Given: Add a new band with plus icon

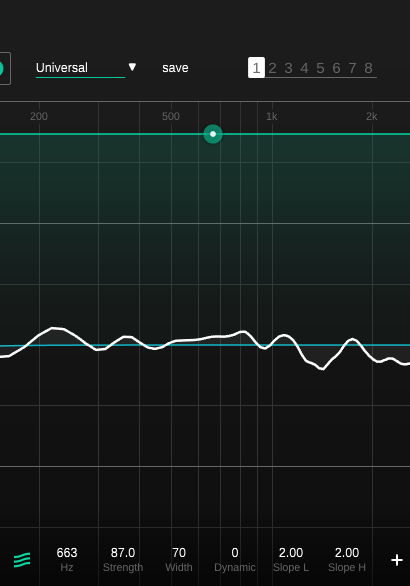Looking at the screenshot, I should 397,560.
